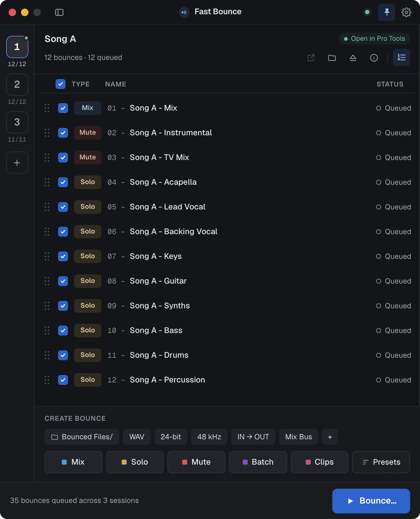Image resolution: width=420 pixels, height=519 pixels.
Task: Click the pin window icon
Action: click(x=387, y=12)
